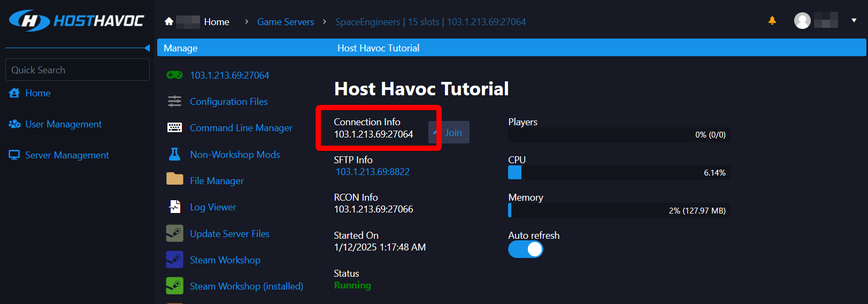Select the RCON address 103.1.213.69:27066
868x304 pixels.
click(x=373, y=209)
